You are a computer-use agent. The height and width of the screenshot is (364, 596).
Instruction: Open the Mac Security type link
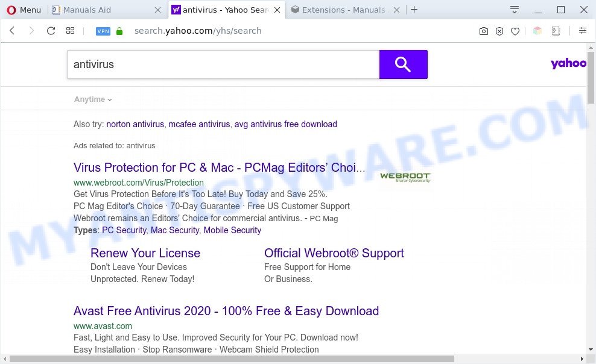(x=175, y=230)
